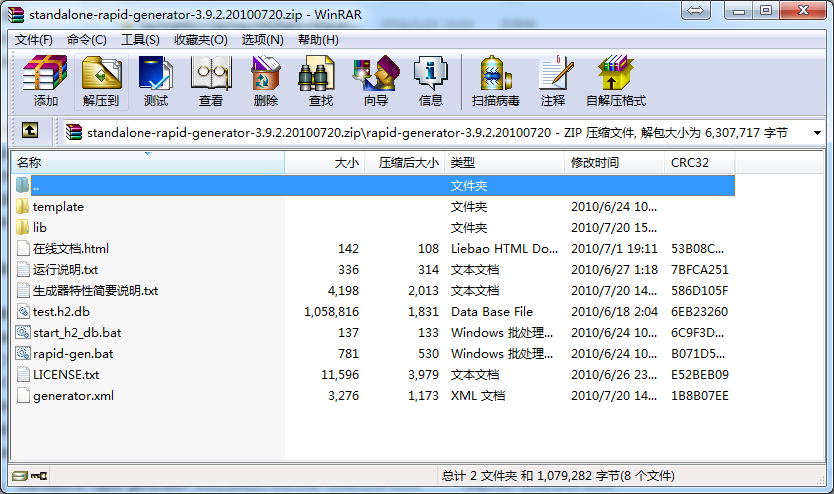Click the Extract To (解压到) icon

[101, 73]
